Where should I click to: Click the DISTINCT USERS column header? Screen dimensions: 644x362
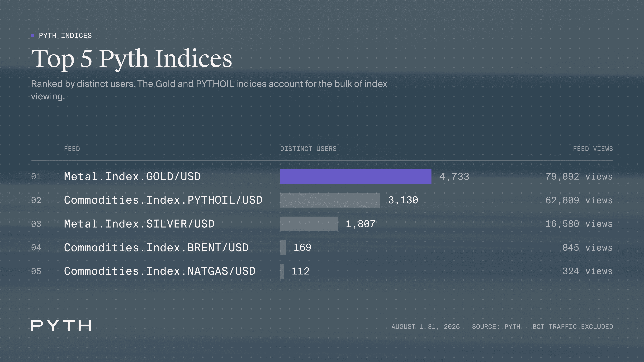click(x=308, y=149)
